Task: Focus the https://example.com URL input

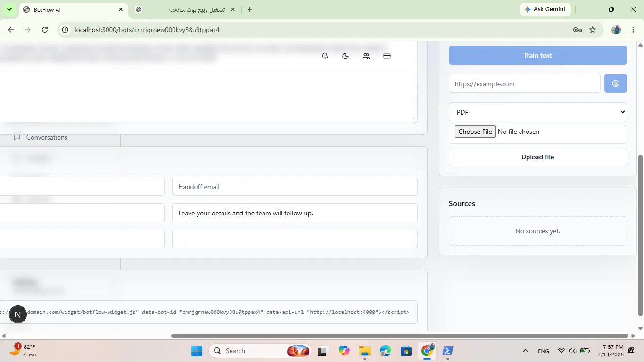Action: 524,84
